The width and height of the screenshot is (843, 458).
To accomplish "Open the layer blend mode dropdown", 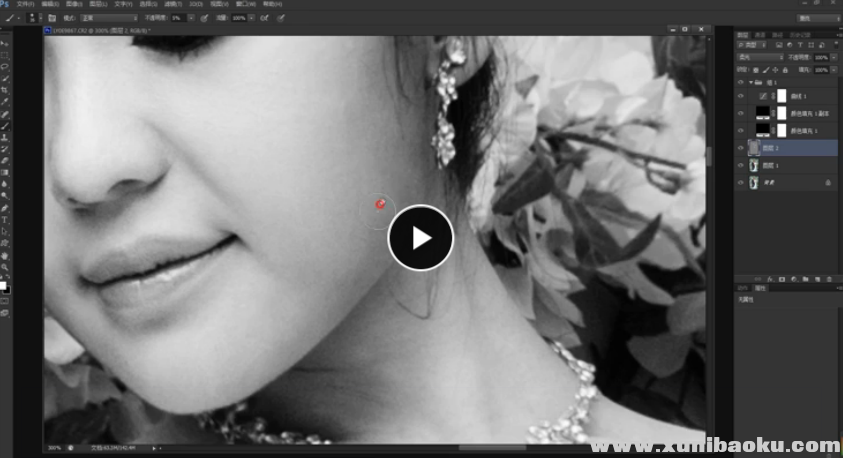I will click(x=757, y=58).
